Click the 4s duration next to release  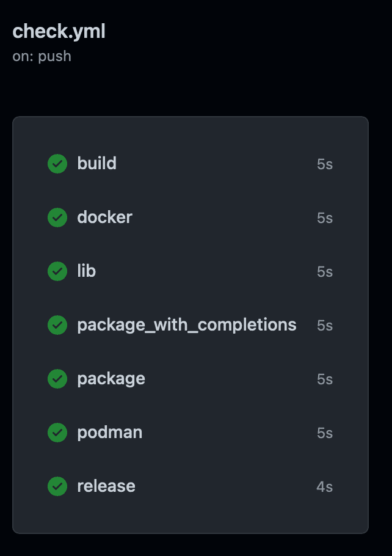click(x=325, y=486)
